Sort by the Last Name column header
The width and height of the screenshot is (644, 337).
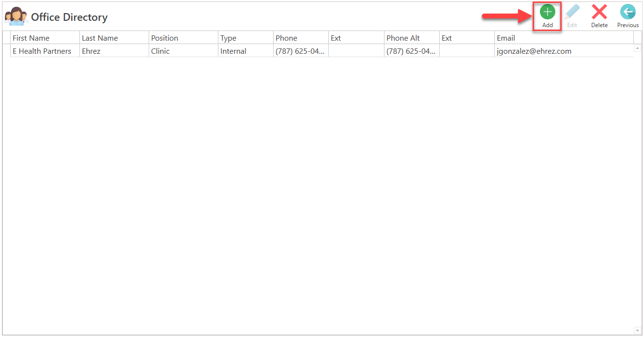tap(114, 38)
